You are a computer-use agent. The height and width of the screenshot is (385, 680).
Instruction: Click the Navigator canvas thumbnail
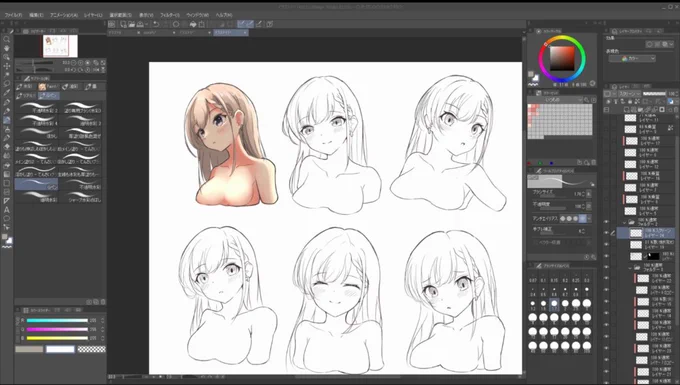tap(60, 46)
